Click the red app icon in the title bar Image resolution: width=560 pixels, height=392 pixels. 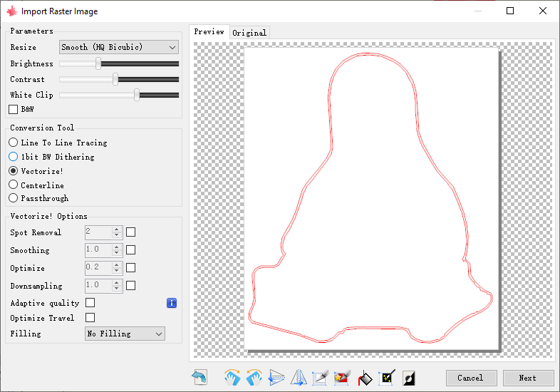[x=12, y=11]
